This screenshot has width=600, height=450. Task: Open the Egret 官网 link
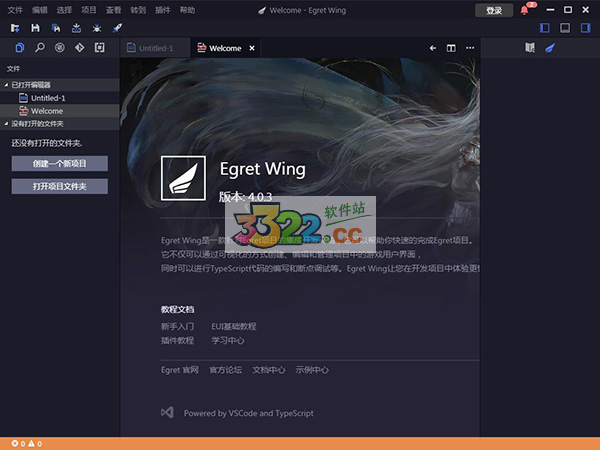(180, 370)
